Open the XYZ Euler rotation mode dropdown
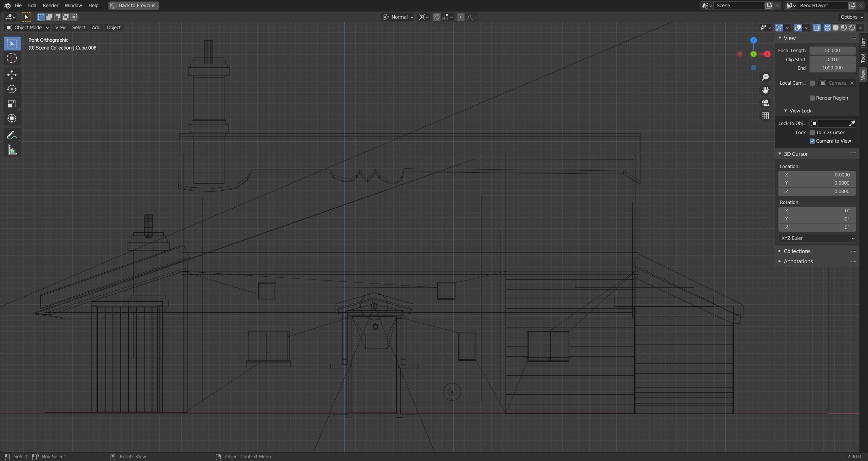The height and width of the screenshot is (461, 868). pos(817,238)
